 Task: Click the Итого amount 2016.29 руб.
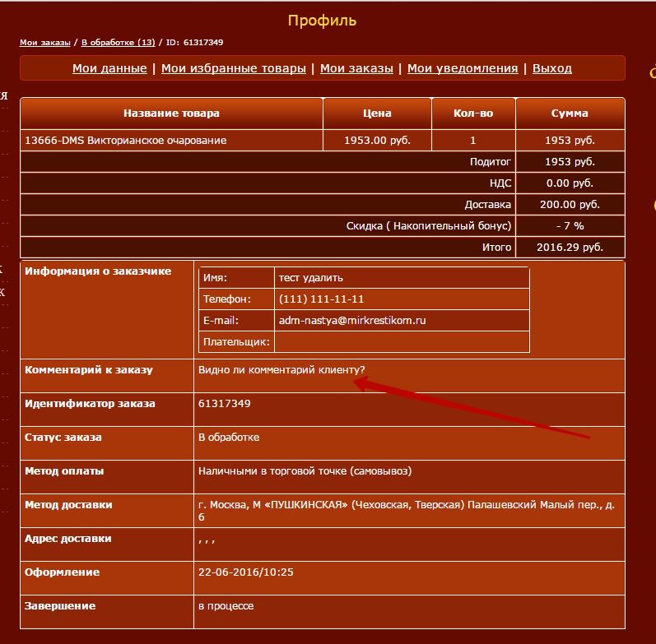(570, 247)
